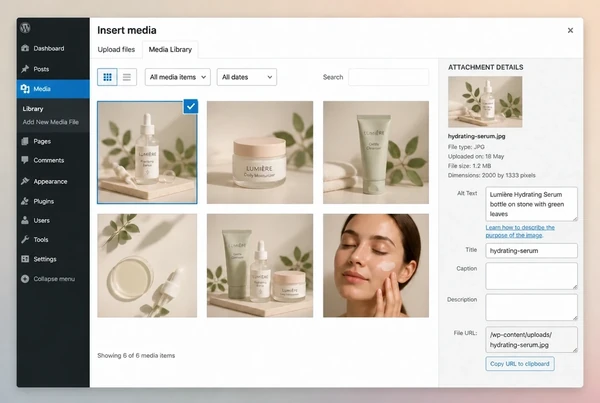Select the Media Library tab
The height and width of the screenshot is (403, 600).
[170, 49]
